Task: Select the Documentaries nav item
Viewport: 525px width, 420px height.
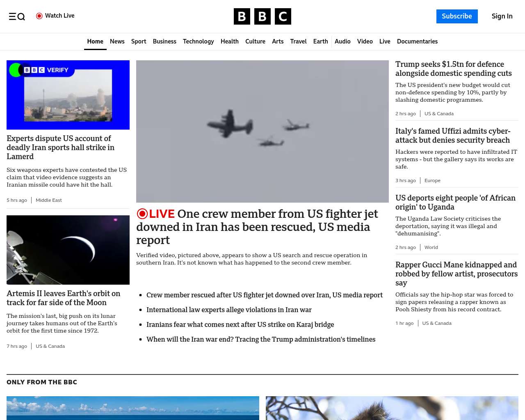Action: (417, 41)
